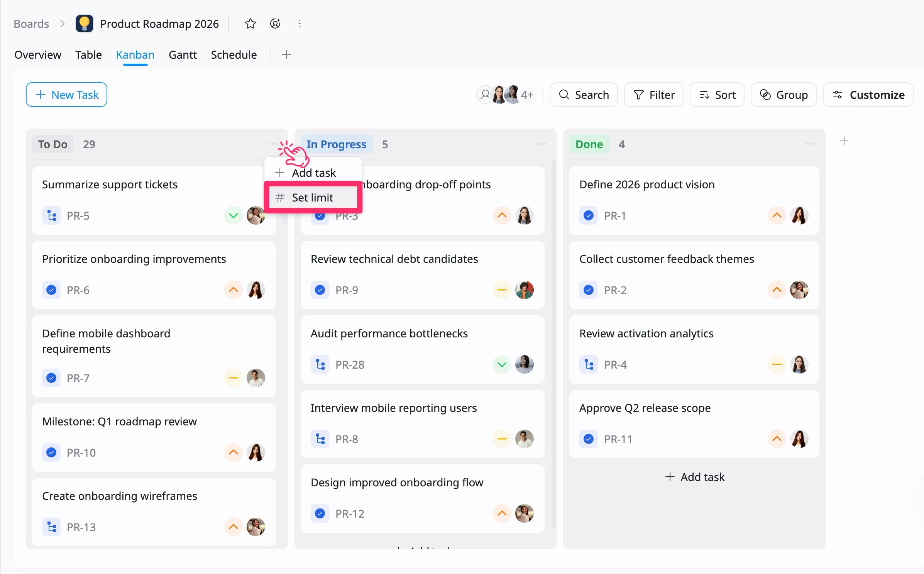The width and height of the screenshot is (924, 574).
Task: Open In Progress column ellipsis menu
Action: pos(542,144)
